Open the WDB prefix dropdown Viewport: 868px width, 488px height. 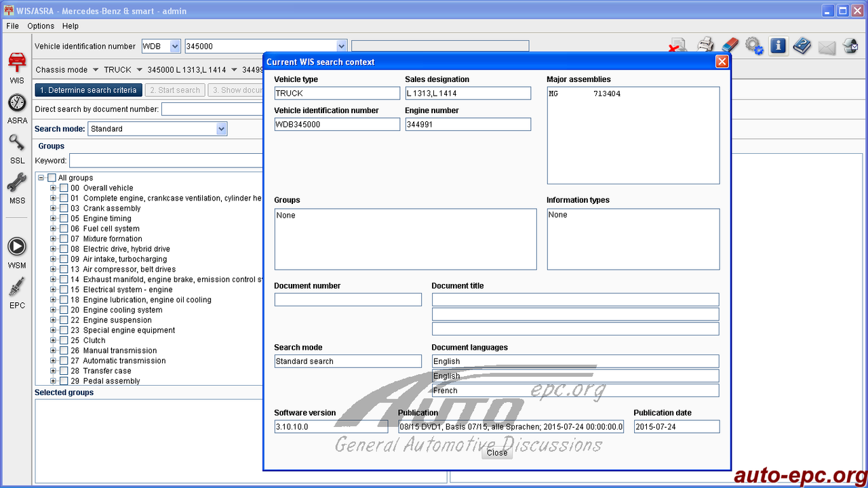pos(175,46)
